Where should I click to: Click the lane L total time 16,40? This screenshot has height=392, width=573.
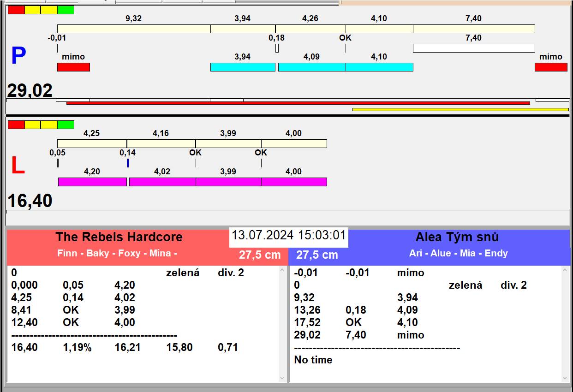[30, 201]
